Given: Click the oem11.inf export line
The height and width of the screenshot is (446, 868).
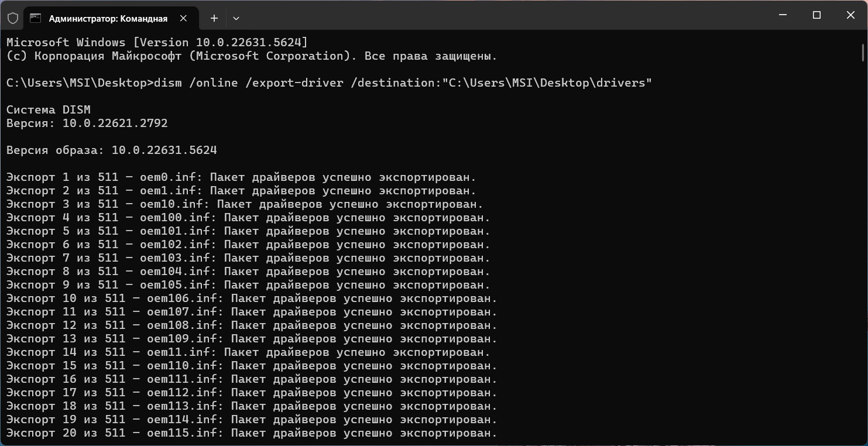Looking at the screenshot, I should pos(248,352).
